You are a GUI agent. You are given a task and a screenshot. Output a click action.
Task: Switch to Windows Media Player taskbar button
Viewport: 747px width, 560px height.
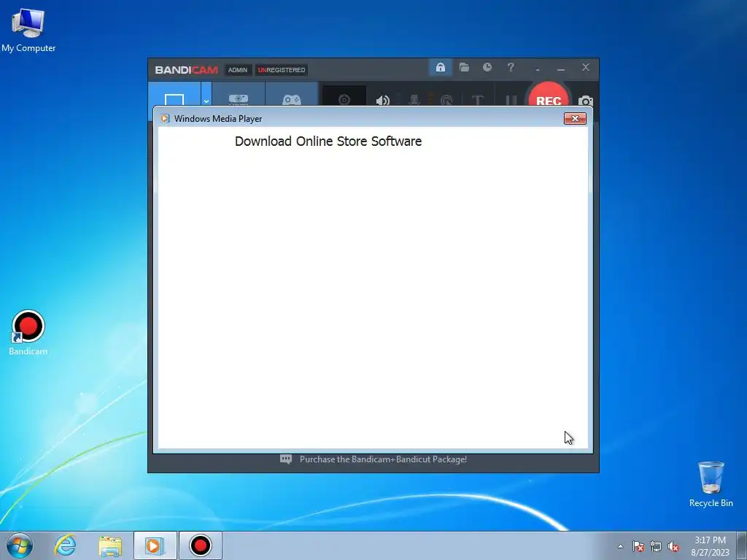point(155,545)
